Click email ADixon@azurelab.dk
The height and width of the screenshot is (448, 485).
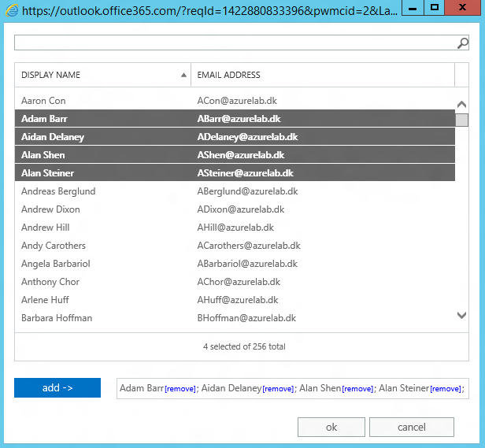241,209
